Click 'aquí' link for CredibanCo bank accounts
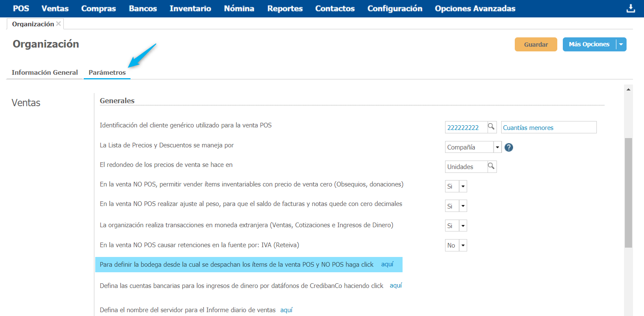Viewport: 644px width, 316px height. tap(396, 285)
